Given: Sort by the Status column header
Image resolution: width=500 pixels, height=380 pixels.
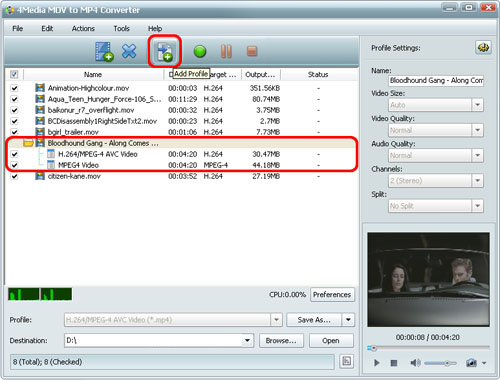Looking at the screenshot, I should (x=318, y=74).
